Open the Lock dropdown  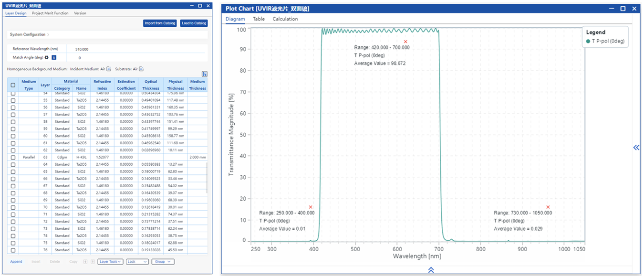[x=137, y=262]
